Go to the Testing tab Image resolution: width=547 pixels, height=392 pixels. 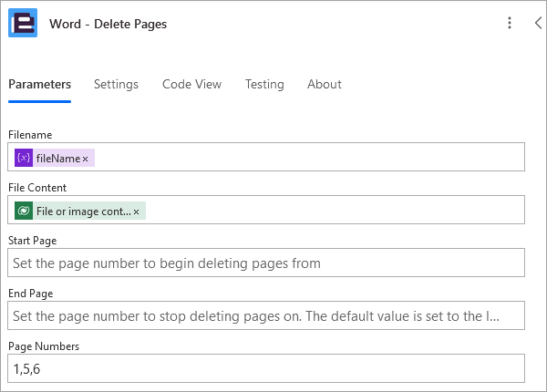(264, 85)
